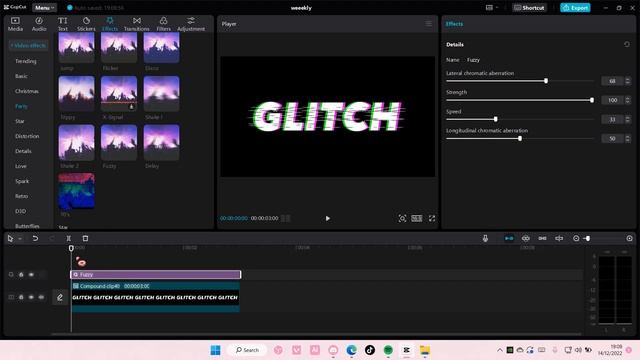Open the Menu dropdown in title bar
Image resolution: width=640 pixels, height=360 pixels.
point(44,8)
